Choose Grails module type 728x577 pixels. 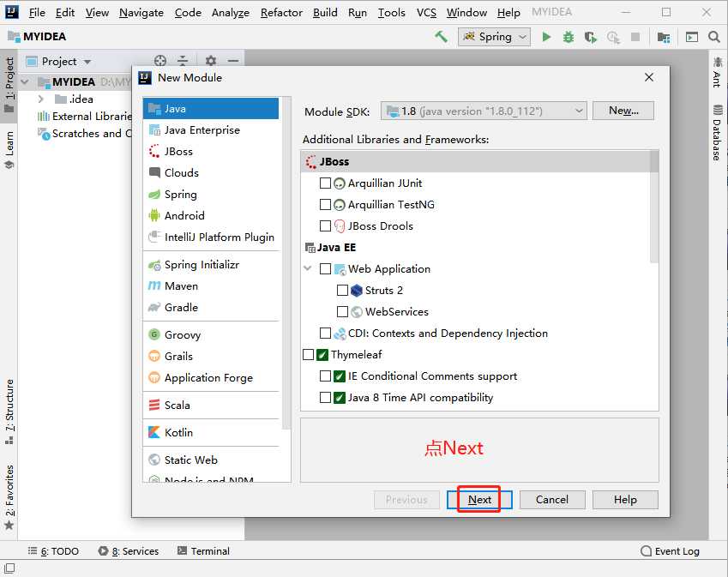pyautogui.click(x=211, y=356)
